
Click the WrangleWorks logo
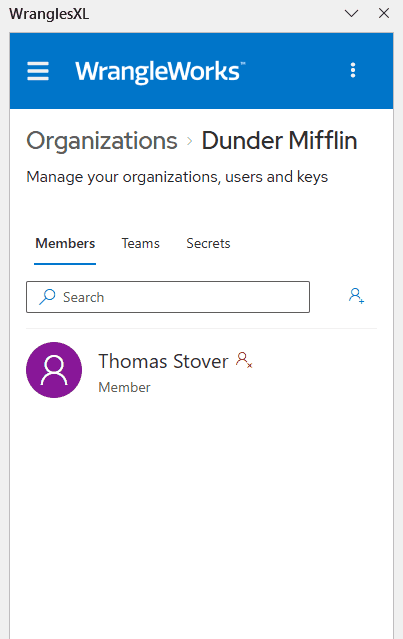click(x=160, y=72)
